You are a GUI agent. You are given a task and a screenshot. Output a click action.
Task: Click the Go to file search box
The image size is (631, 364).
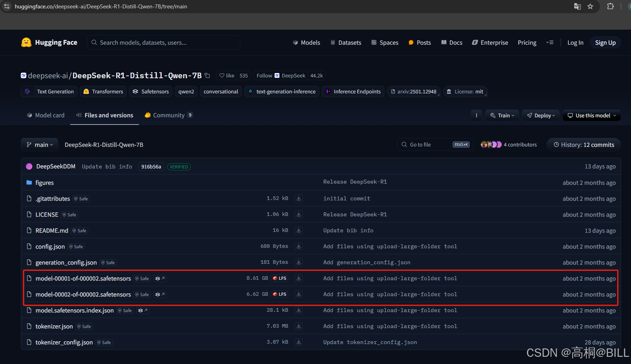tap(435, 144)
